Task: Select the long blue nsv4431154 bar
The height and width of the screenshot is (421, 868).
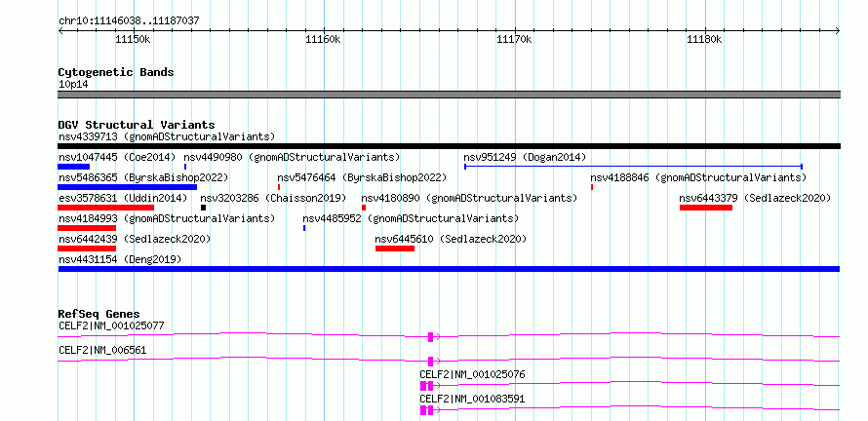Action: coord(449,269)
